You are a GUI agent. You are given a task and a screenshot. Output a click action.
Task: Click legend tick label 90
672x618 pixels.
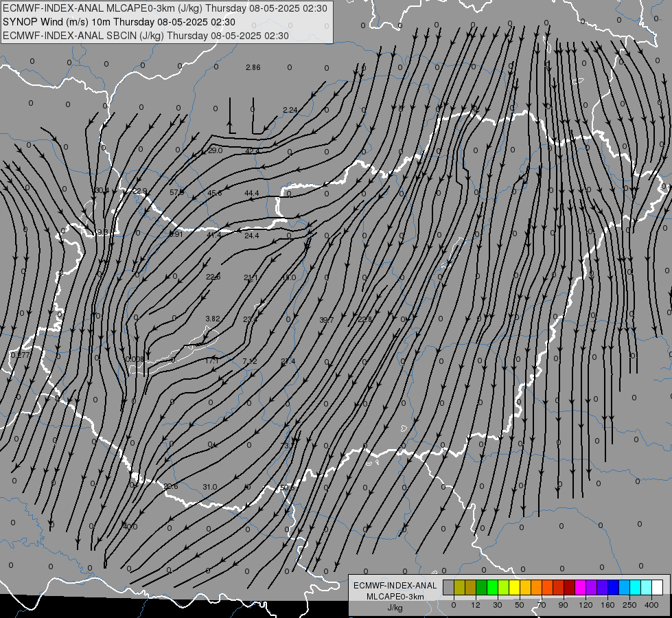564,605
